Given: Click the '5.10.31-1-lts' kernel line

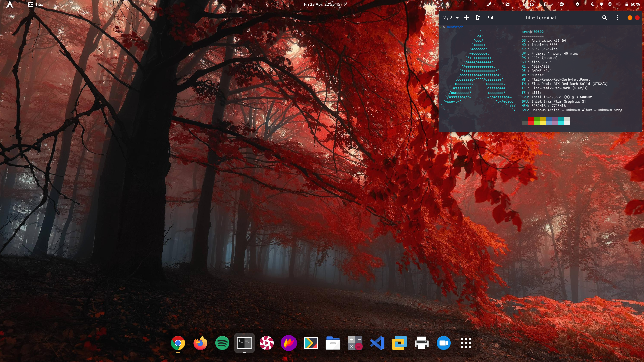Looking at the screenshot, I should (544, 49).
